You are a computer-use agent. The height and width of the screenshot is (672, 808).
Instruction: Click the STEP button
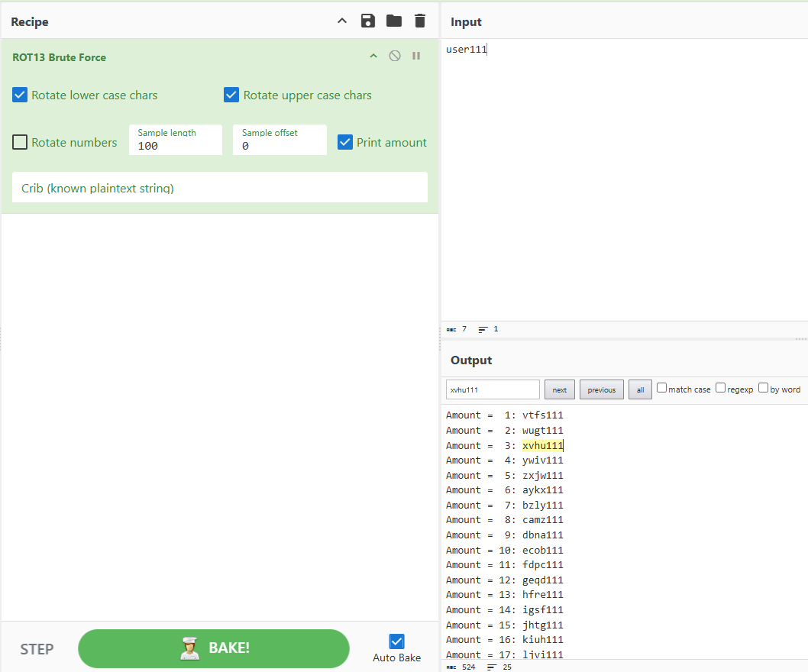coord(37,649)
